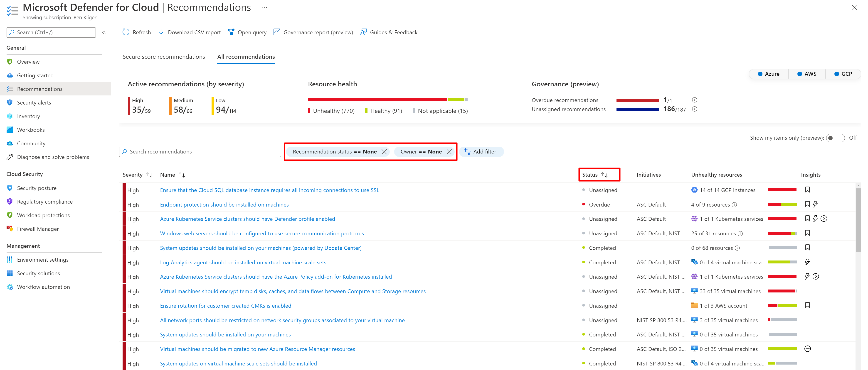Screen dimensions: 868x370
Task: Click the Download CSV report icon
Action: click(161, 32)
